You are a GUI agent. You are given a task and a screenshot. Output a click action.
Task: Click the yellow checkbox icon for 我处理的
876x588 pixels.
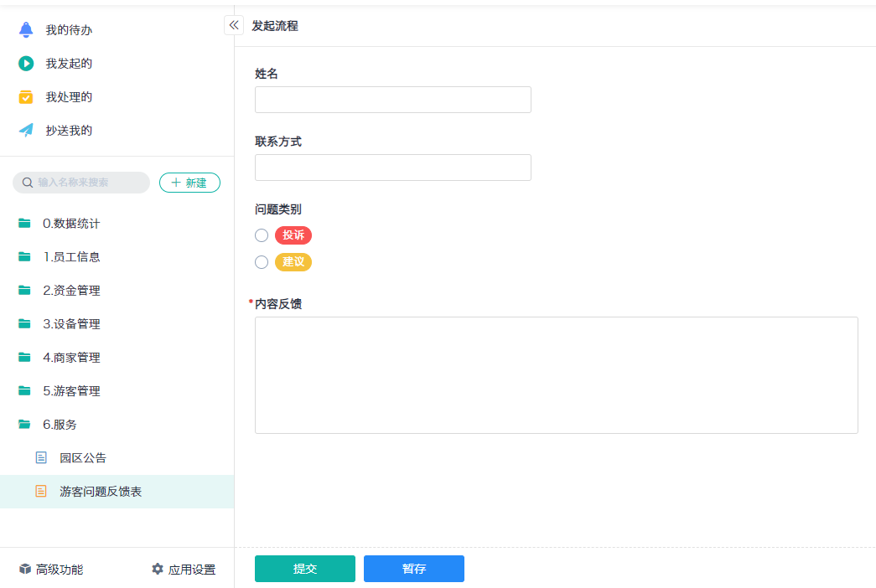click(x=26, y=97)
